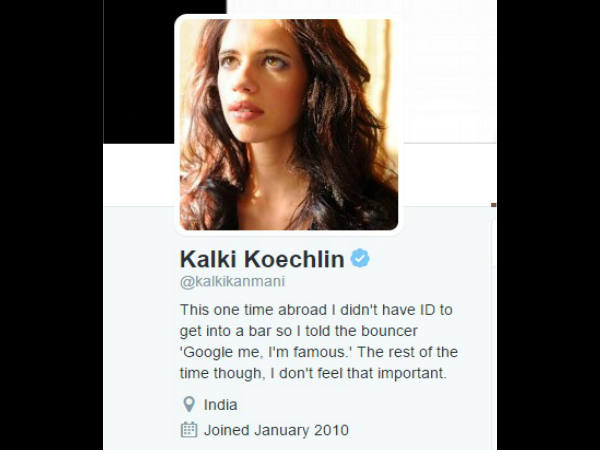Click the location pin icon
The image size is (600, 450).
click(x=189, y=404)
